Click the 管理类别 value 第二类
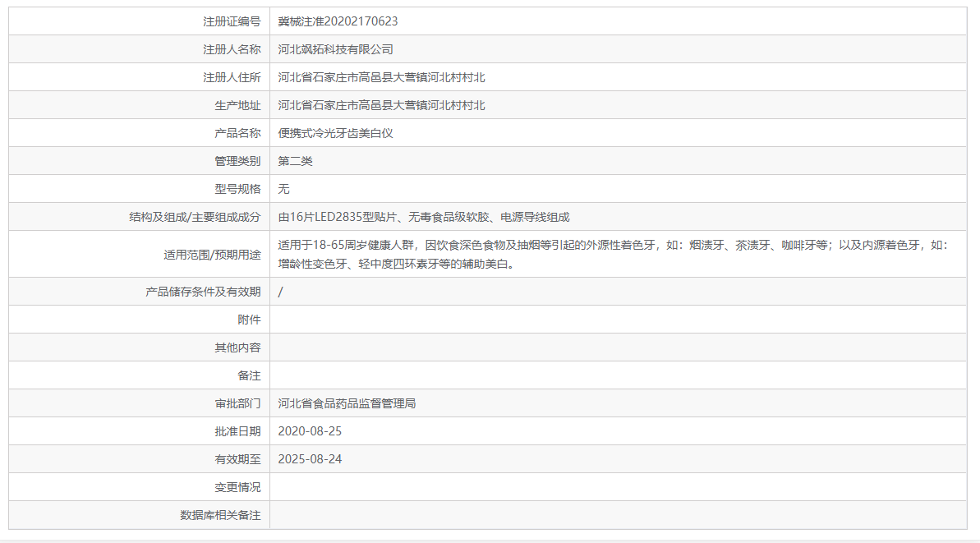Image resolution: width=980 pixels, height=543 pixels. coord(299,160)
